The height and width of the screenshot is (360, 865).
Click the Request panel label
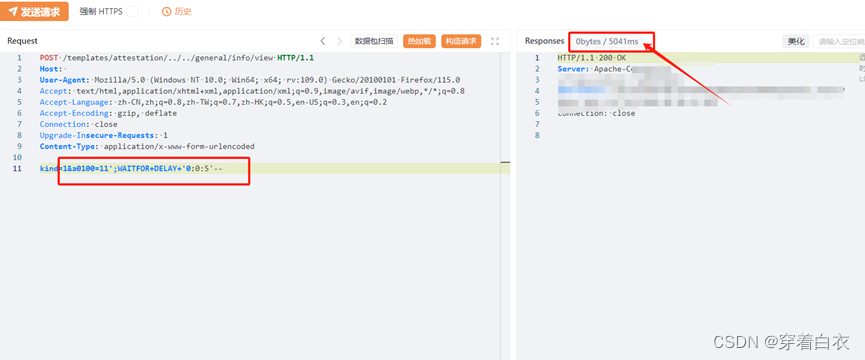click(x=23, y=41)
